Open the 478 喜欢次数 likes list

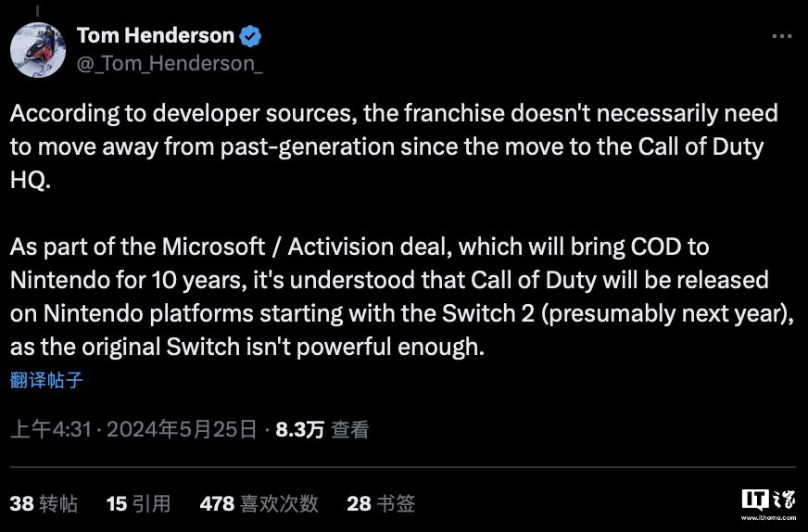259,503
